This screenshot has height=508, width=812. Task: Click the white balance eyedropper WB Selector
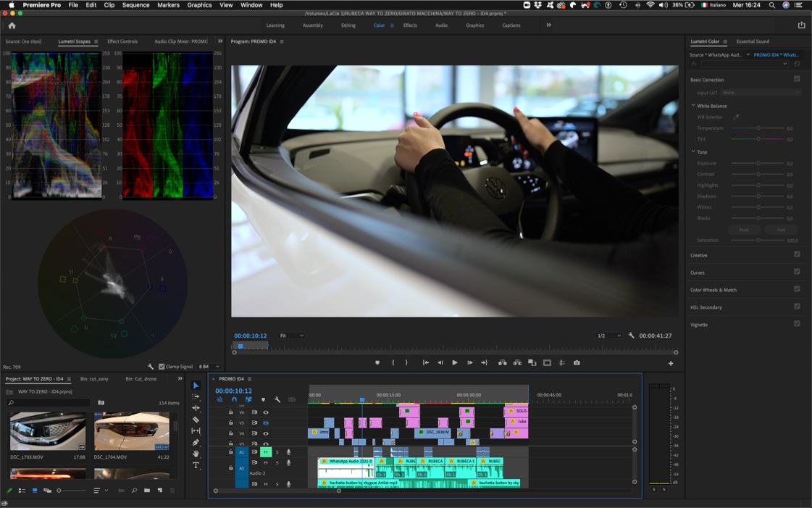point(736,117)
